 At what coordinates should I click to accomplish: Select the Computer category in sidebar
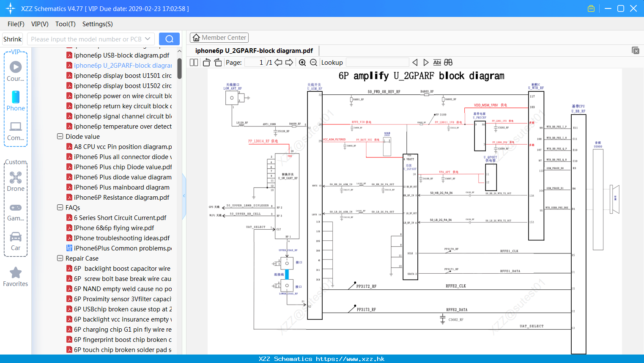pyautogui.click(x=16, y=131)
